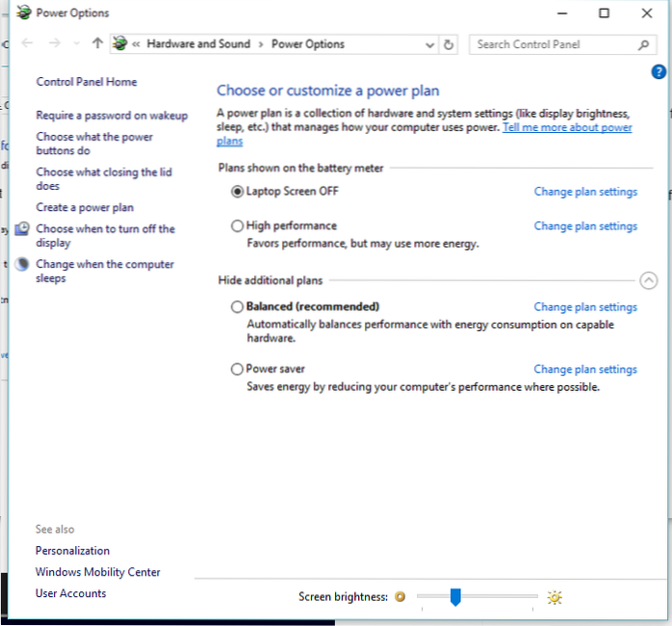Select the Power saver plan
672x626 pixels.
(237, 369)
